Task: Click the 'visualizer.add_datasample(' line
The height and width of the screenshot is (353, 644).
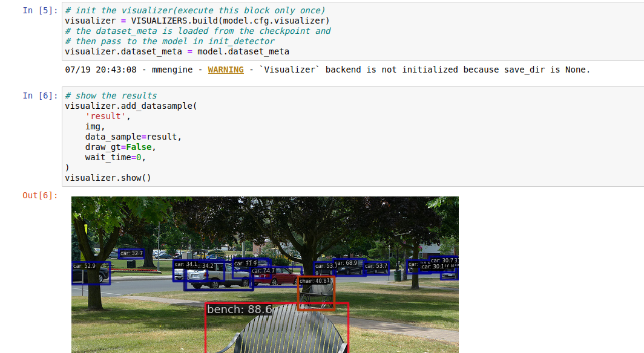Action: pyautogui.click(x=131, y=106)
